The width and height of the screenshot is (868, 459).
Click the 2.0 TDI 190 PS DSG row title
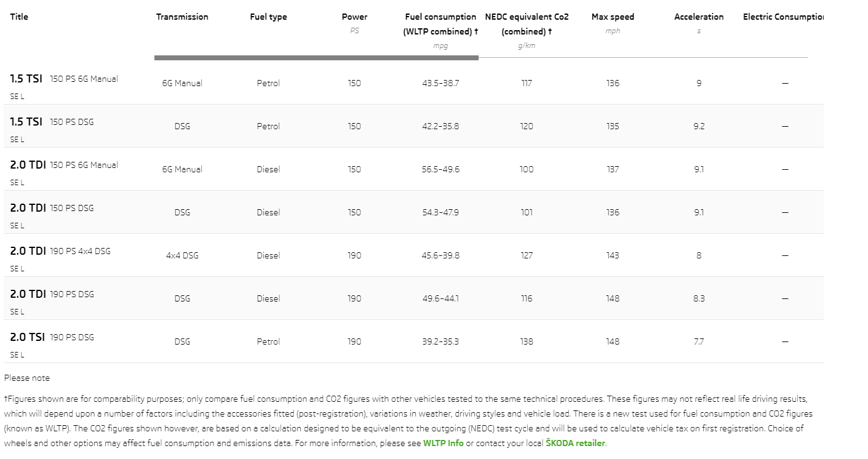click(52, 294)
